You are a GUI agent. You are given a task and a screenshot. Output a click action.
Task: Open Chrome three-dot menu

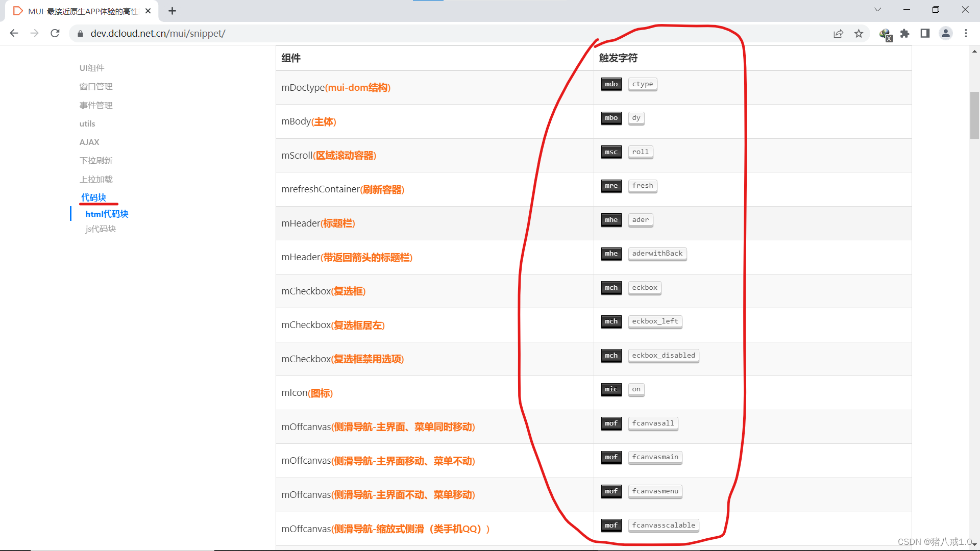tap(966, 34)
